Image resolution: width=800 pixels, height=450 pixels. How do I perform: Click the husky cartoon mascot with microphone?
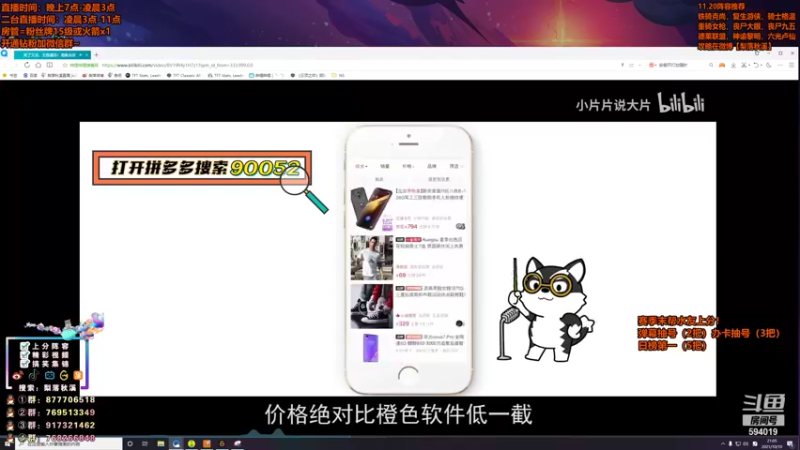click(x=546, y=309)
